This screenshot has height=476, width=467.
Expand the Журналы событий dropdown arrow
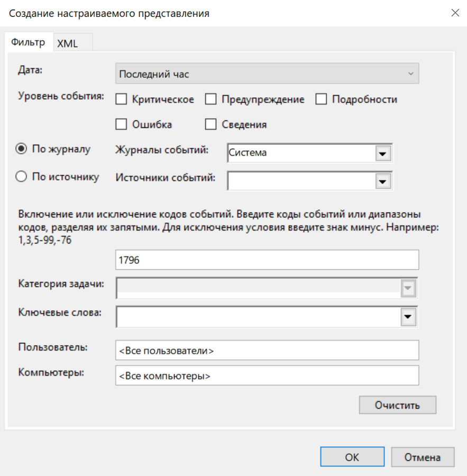click(x=382, y=153)
